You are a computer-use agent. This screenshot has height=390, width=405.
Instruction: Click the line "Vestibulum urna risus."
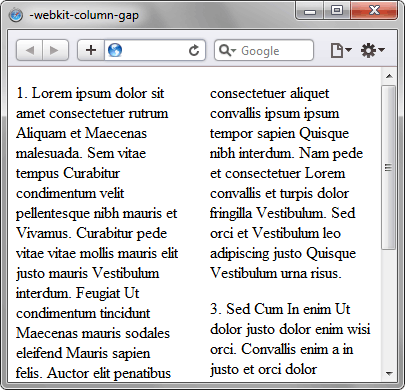pos(276,273)
